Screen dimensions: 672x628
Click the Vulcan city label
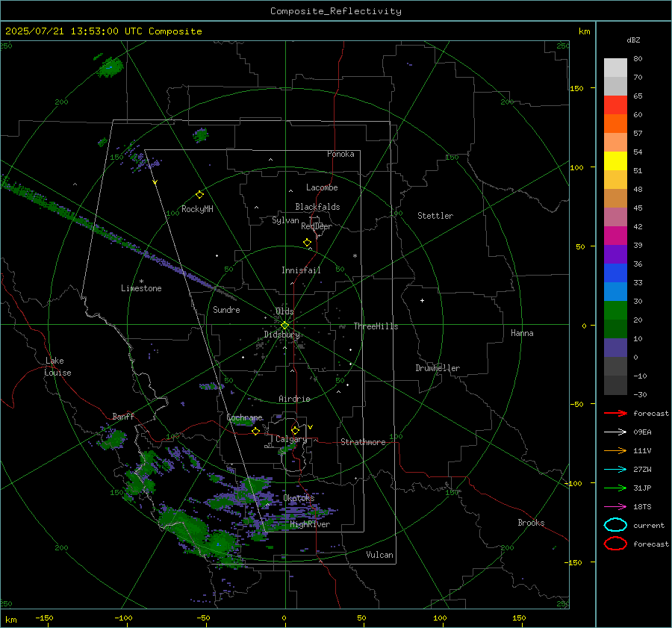coord(380,555)
